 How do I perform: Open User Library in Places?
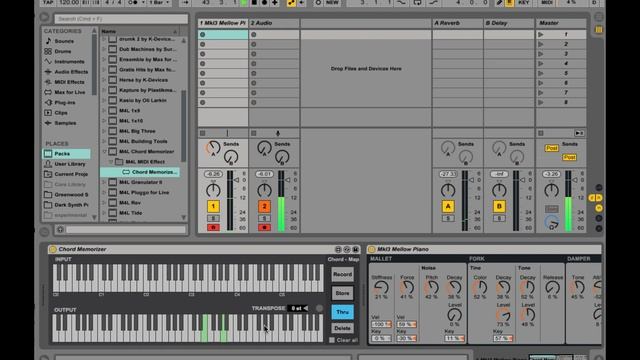(70, 164)
